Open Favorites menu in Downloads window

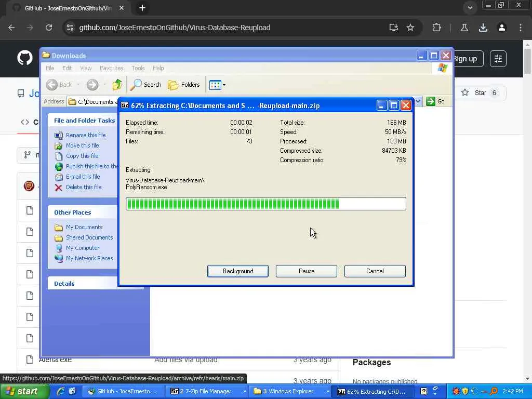(111, 68)
